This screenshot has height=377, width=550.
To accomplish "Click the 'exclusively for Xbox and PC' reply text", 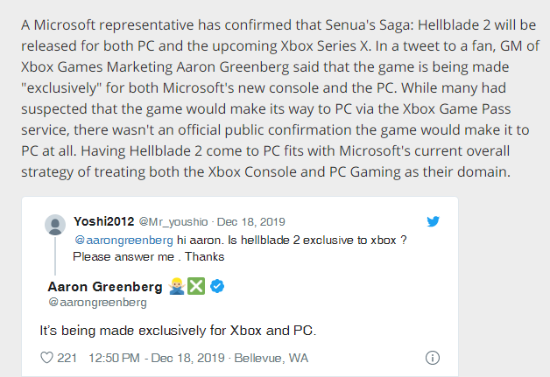I will click(x=178, y=330).
